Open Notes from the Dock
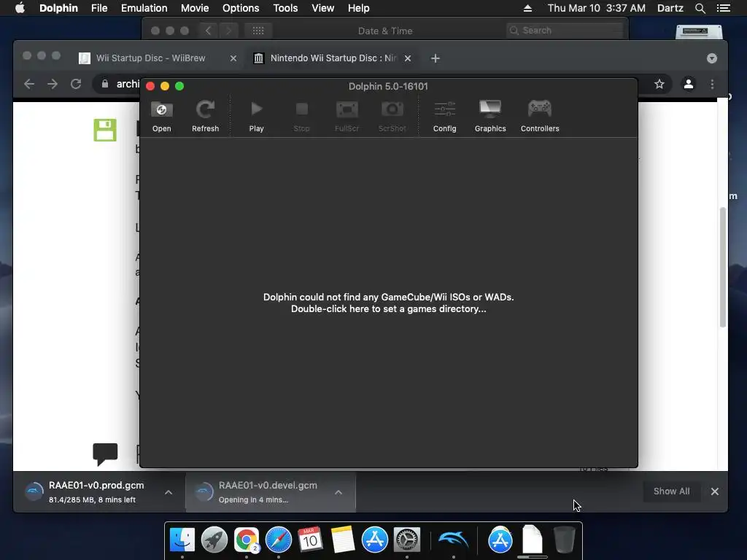 [x=343, y=540]
